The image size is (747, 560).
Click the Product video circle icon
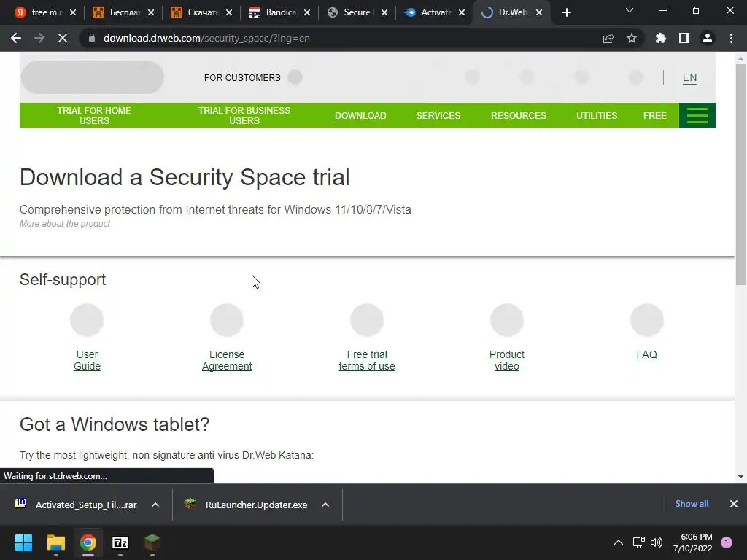pos(507,320)
